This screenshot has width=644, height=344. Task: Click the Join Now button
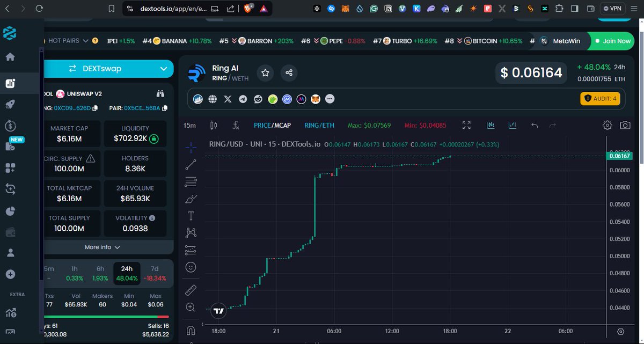pos(612,41)
